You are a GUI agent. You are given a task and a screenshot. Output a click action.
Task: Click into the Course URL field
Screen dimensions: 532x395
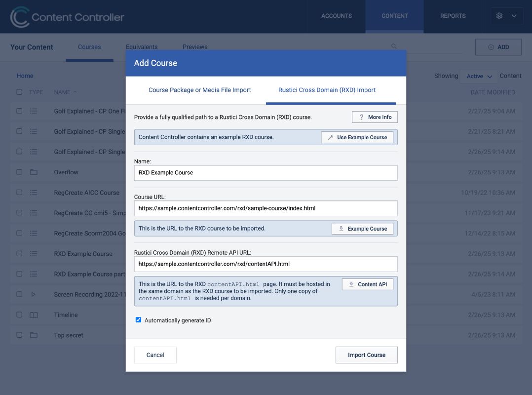click(x=266, y=208)
